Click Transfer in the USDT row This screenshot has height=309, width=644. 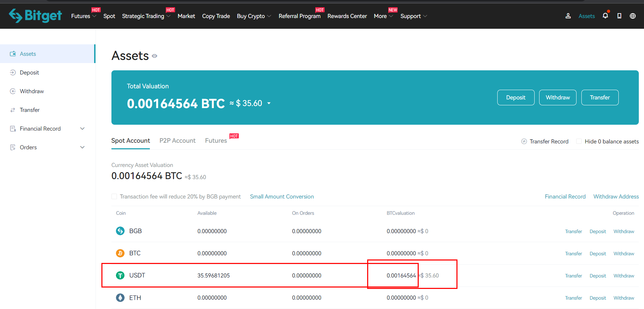tap(573, 276)
